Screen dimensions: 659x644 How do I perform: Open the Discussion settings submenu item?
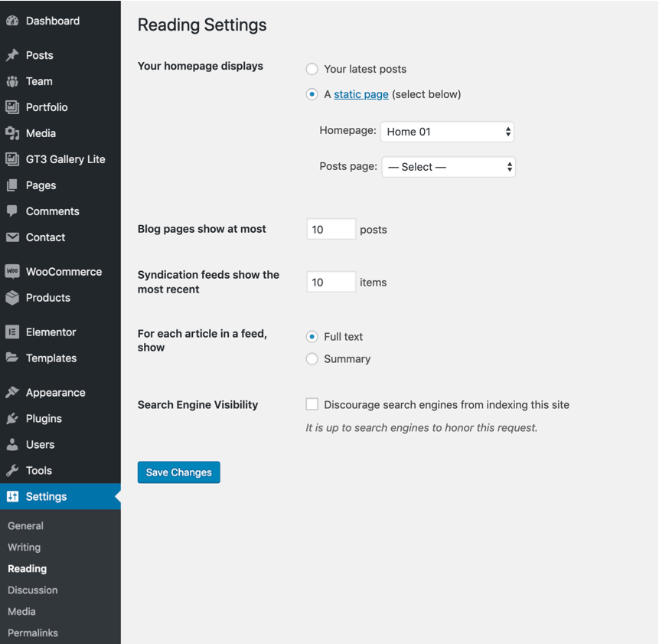click(33, 590)
